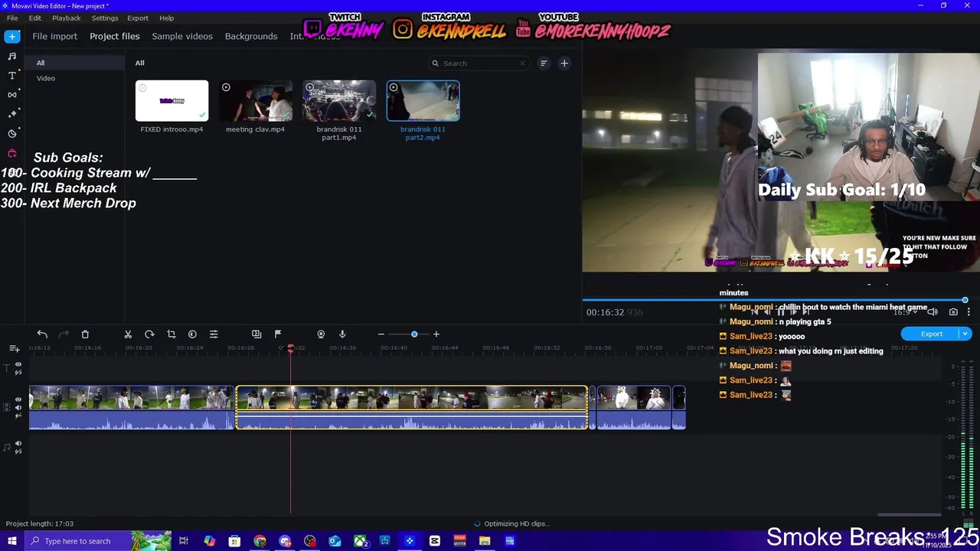980x551 pixels.
Task: Select meeting clav.mp4 thumbnail
Action: [x=256, y=100]
